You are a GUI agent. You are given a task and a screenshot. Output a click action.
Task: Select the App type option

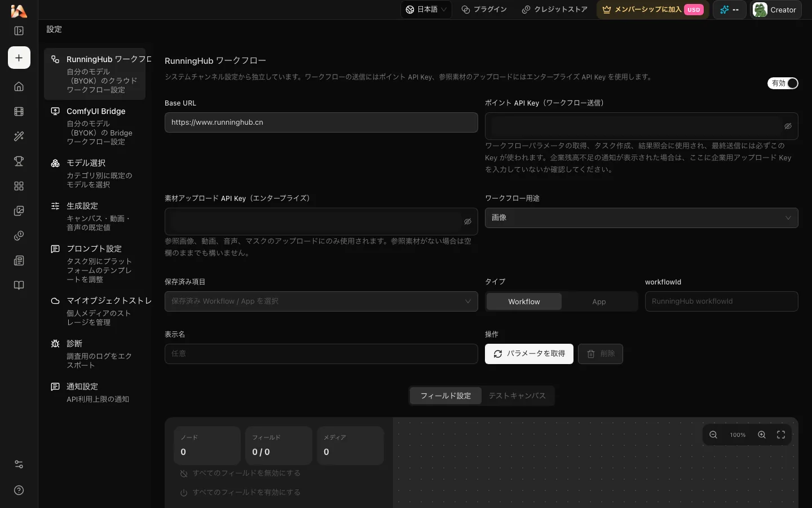[x=599, y=301]
